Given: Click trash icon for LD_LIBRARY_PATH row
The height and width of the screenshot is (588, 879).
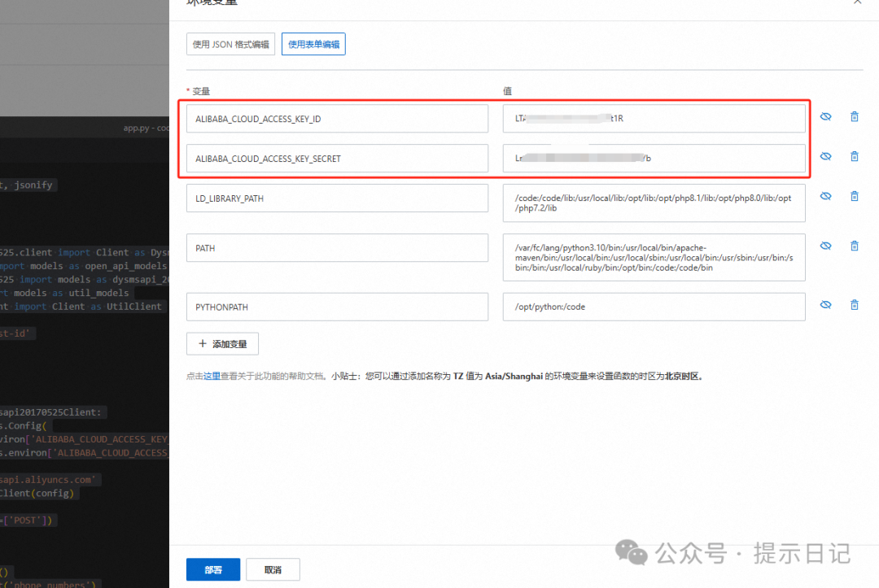Looking at the screenshot, I should tap(854, 196).
